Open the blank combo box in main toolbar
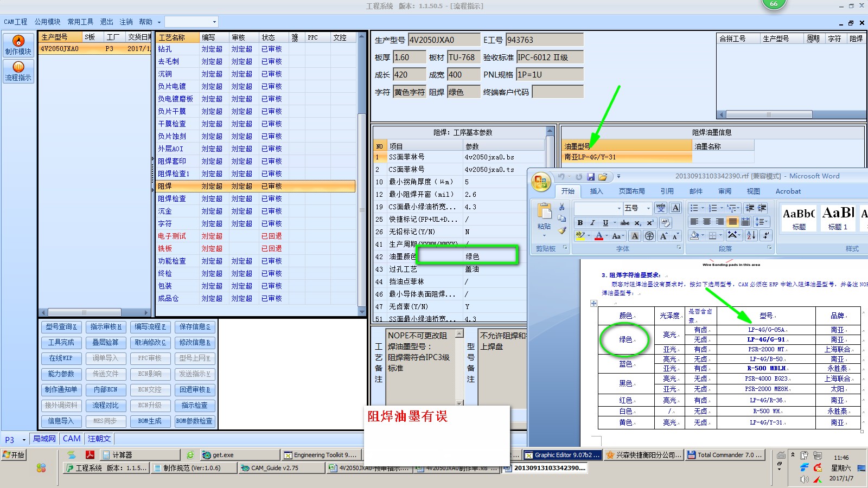This screenshot has height=488, width=868. tap(192, 22)
